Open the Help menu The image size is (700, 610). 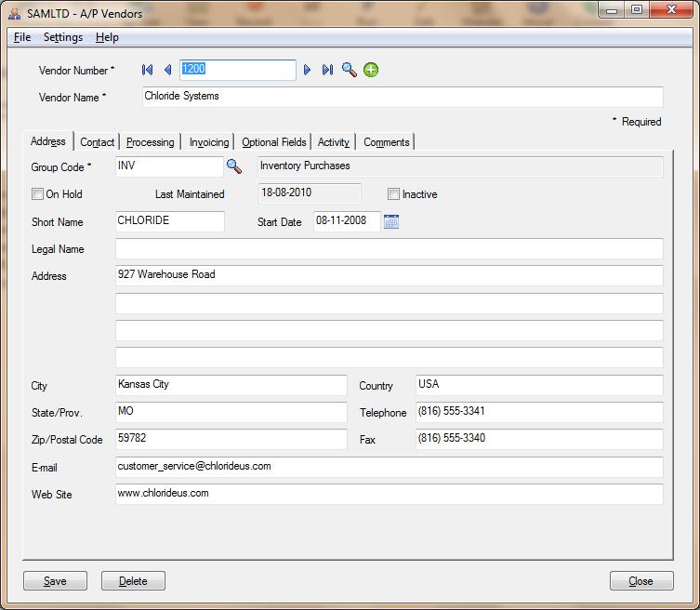(x=107, y=37)
